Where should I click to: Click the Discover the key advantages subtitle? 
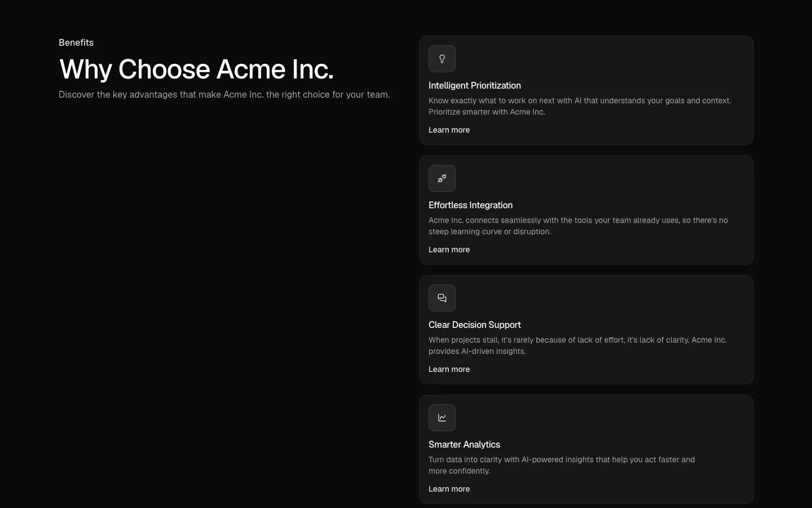pos(224,94)
